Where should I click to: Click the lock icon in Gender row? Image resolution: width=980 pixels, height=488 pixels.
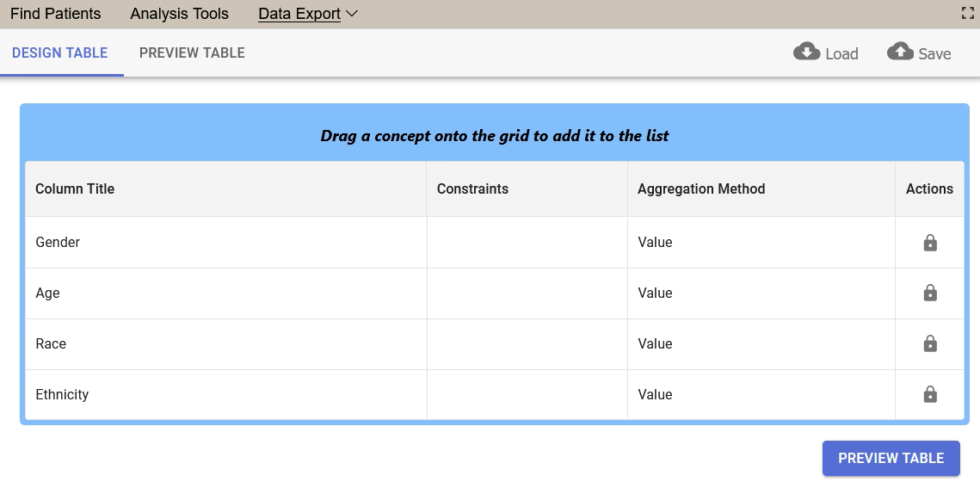pyautogui.click(x=929, y=243)
